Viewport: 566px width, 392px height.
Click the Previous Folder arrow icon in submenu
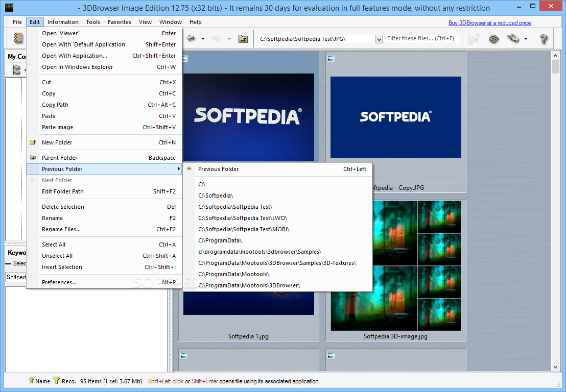point(189,168)
